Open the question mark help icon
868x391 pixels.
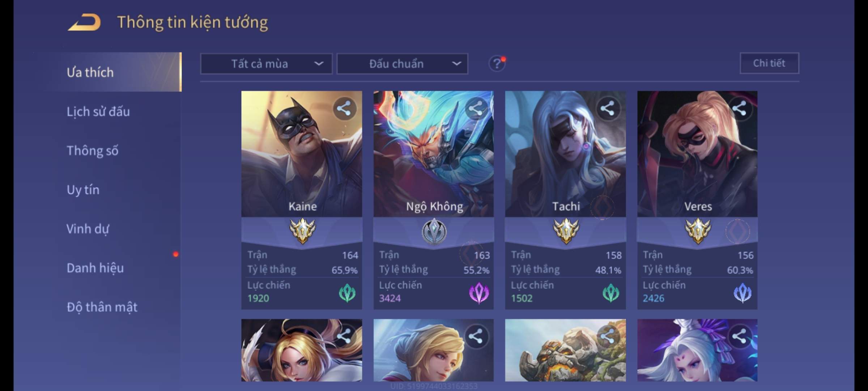(497, 64)
